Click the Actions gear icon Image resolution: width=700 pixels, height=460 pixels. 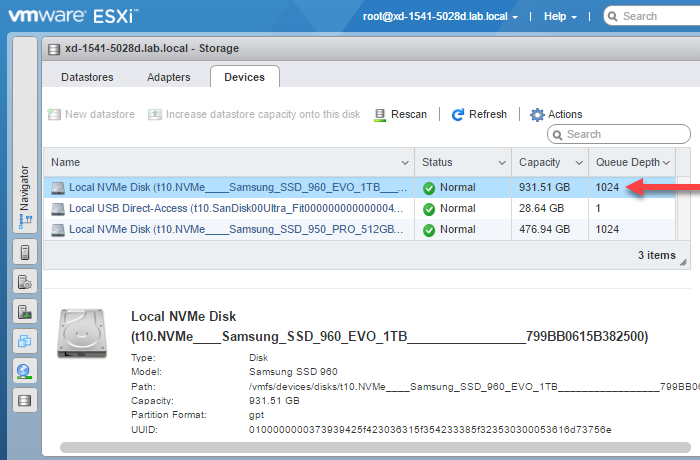pyautogui.click(x=537, y=115)
